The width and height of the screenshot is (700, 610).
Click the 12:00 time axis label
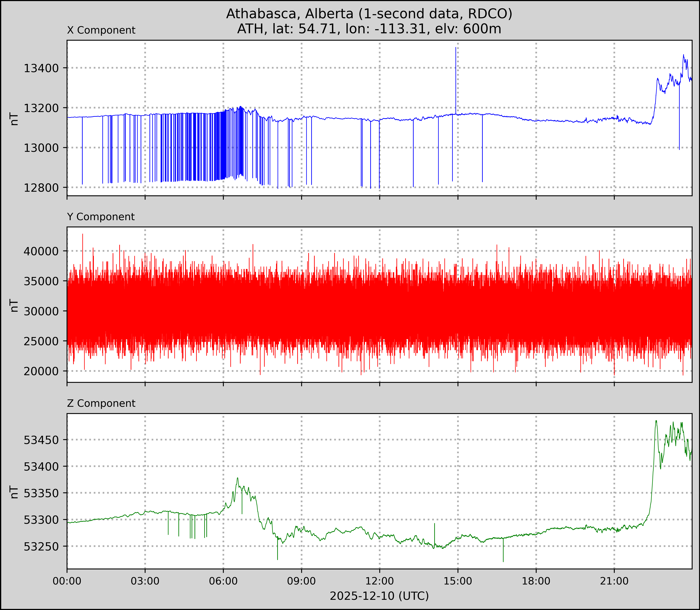point(380,581)
